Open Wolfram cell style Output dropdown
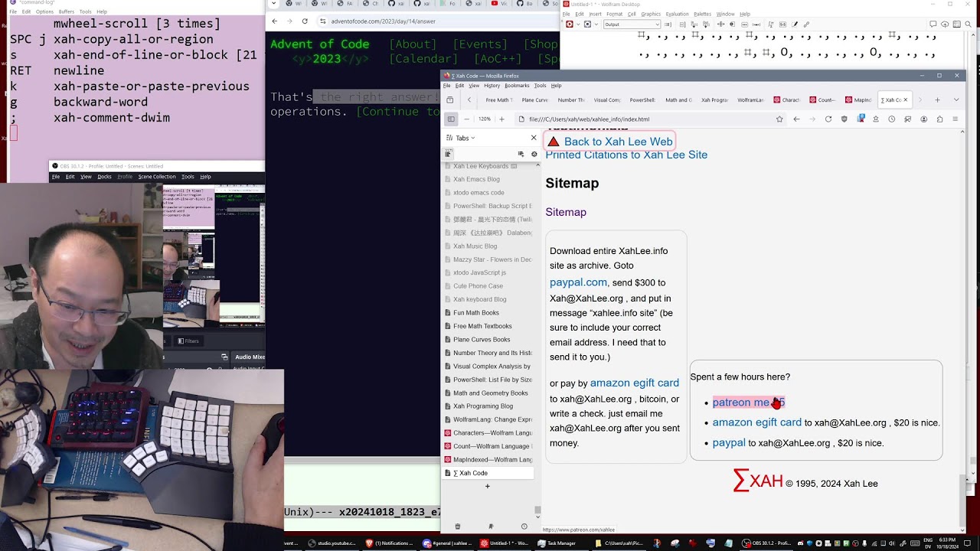This screenshot has height=551, width=980. (632, 24)
